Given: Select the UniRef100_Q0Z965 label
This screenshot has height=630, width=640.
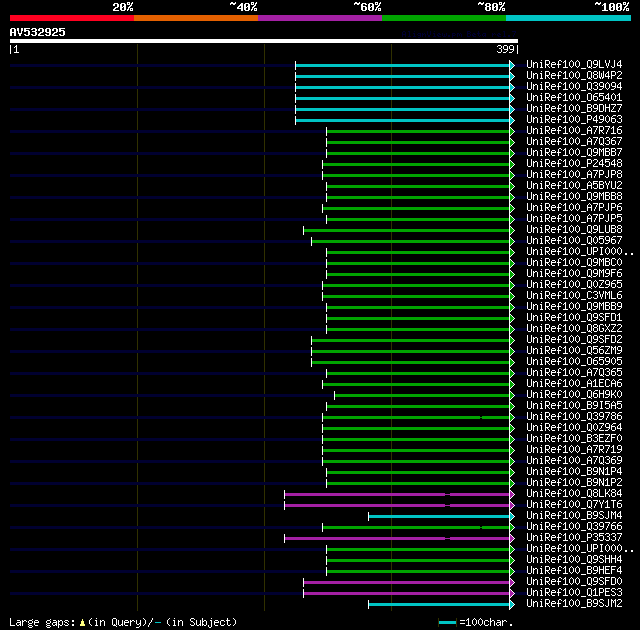Looking at the screenshot, I should click(x=574, y=285).
